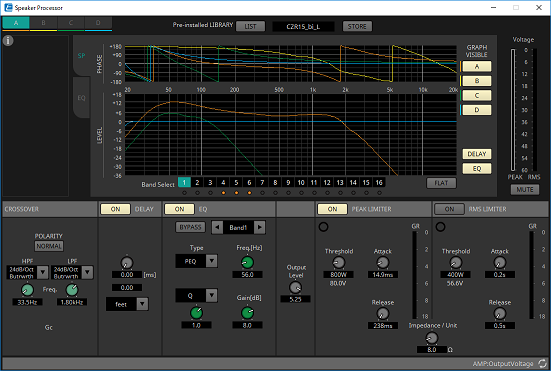
Task: Click the RMS Limiter Release knob
Action: pos(500,313)
